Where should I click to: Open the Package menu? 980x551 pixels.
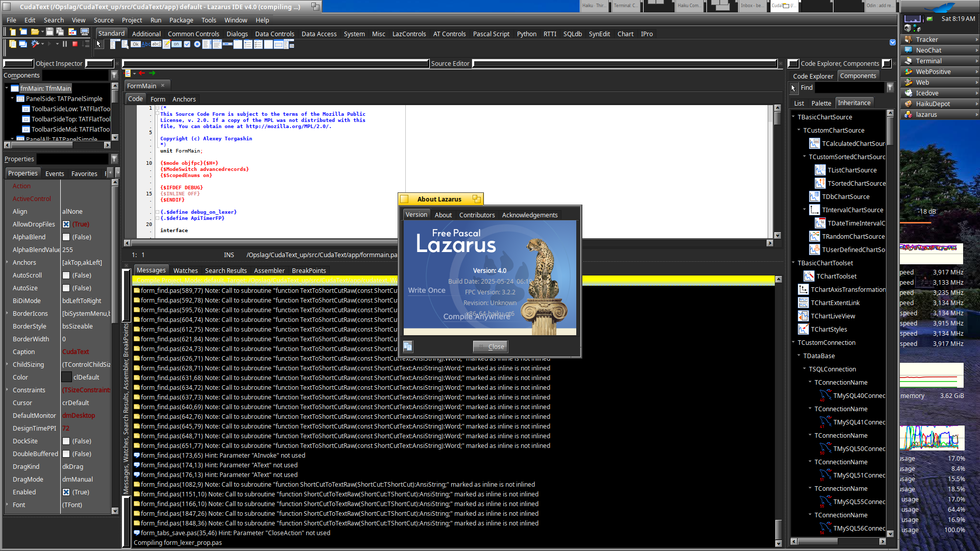coord(181,20)
